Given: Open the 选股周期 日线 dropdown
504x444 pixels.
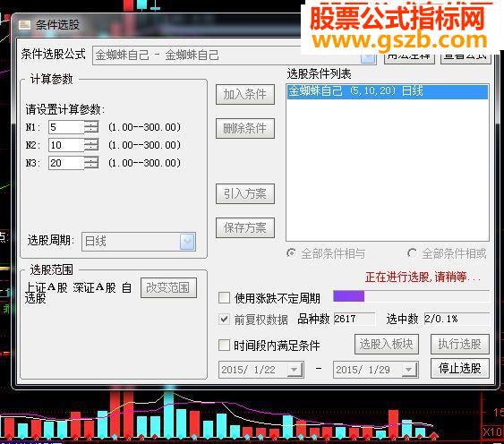Looking at the screenshot, I should click(x=188, y=242).
